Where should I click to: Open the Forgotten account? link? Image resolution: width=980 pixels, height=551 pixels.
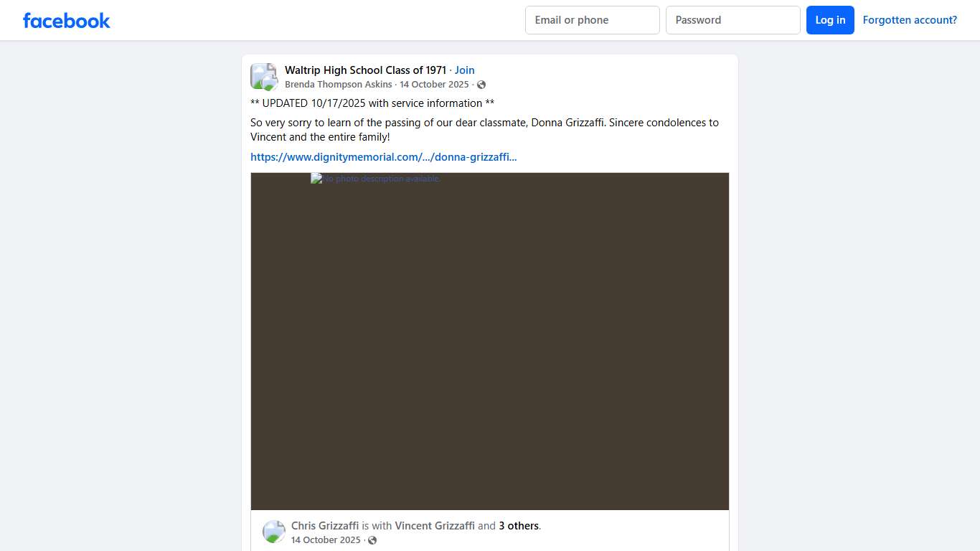(909, 20)
